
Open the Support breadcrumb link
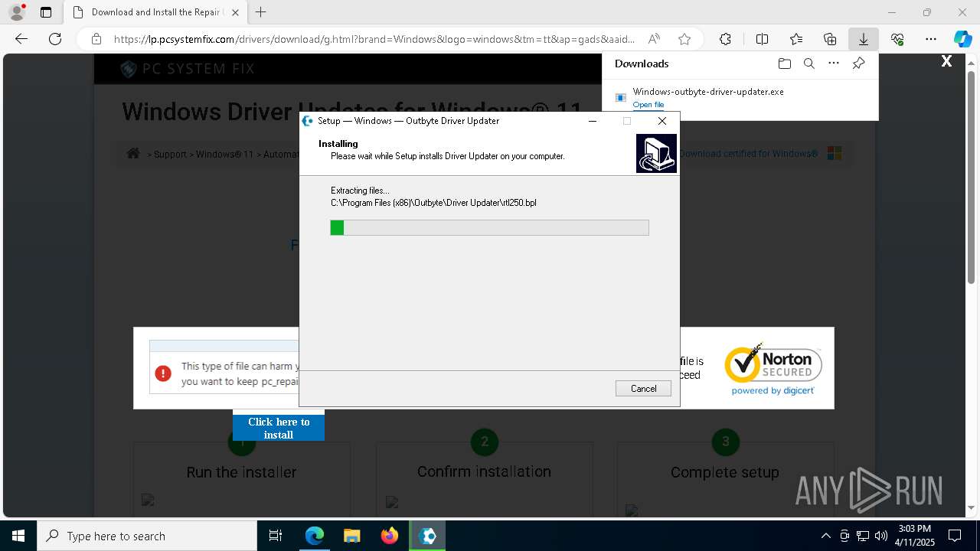pyautogui.click(x=170, y=154)
